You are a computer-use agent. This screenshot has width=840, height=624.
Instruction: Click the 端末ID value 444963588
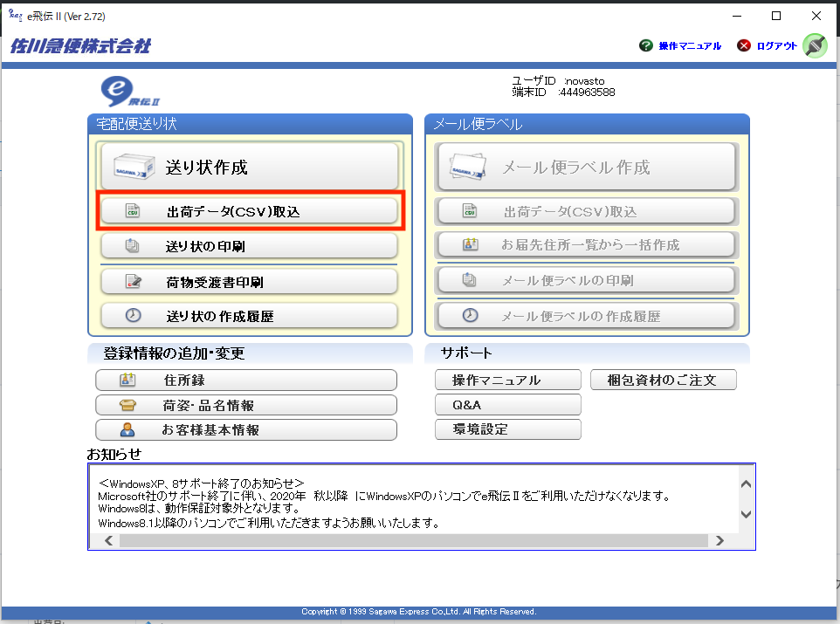click(588, 93)
